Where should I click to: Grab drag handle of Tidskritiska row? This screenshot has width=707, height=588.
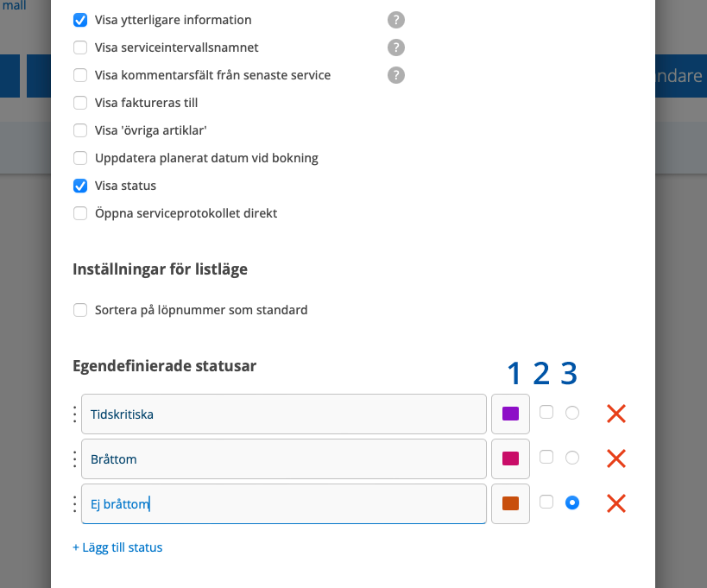74,414
